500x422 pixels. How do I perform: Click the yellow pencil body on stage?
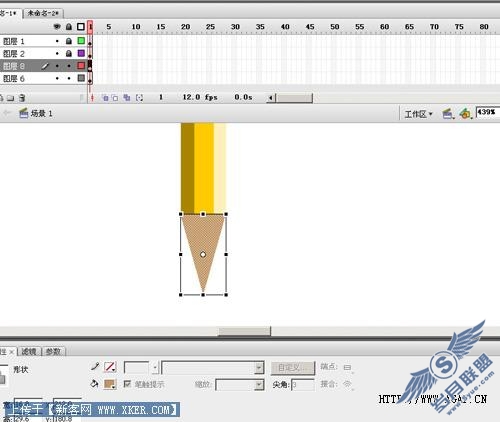(203, 168)
